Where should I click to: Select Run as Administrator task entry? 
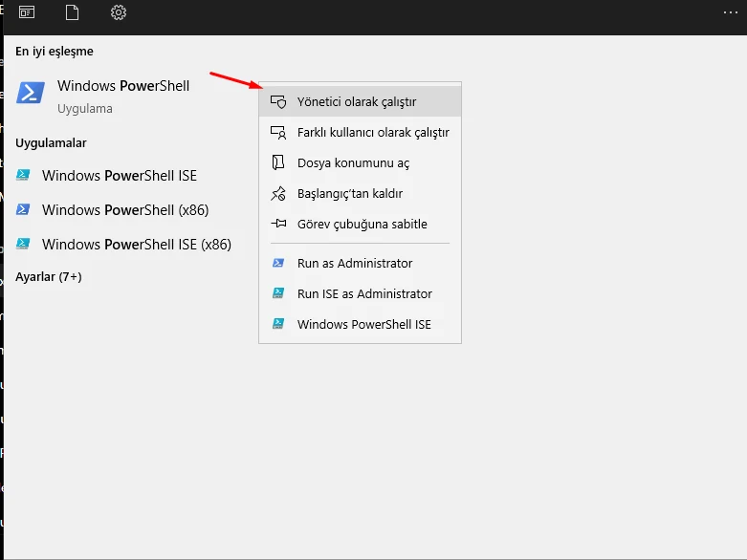(x=360, y=263)
